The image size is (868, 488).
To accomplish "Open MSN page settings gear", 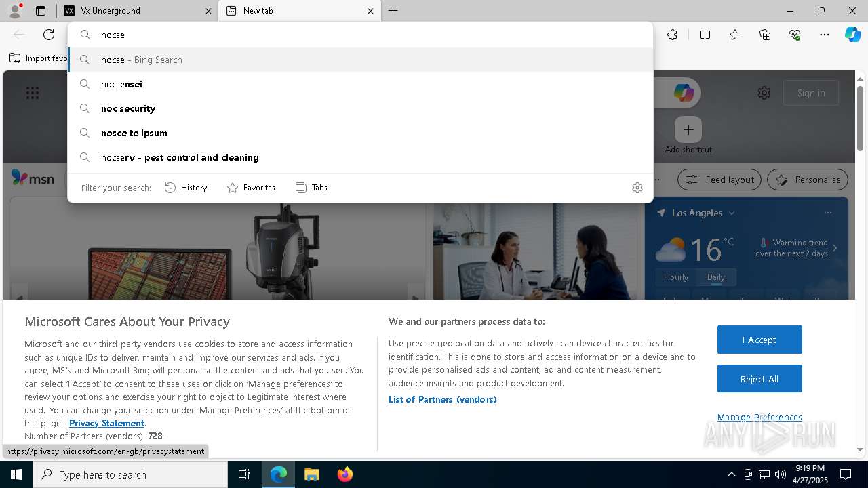I will 764,93.
